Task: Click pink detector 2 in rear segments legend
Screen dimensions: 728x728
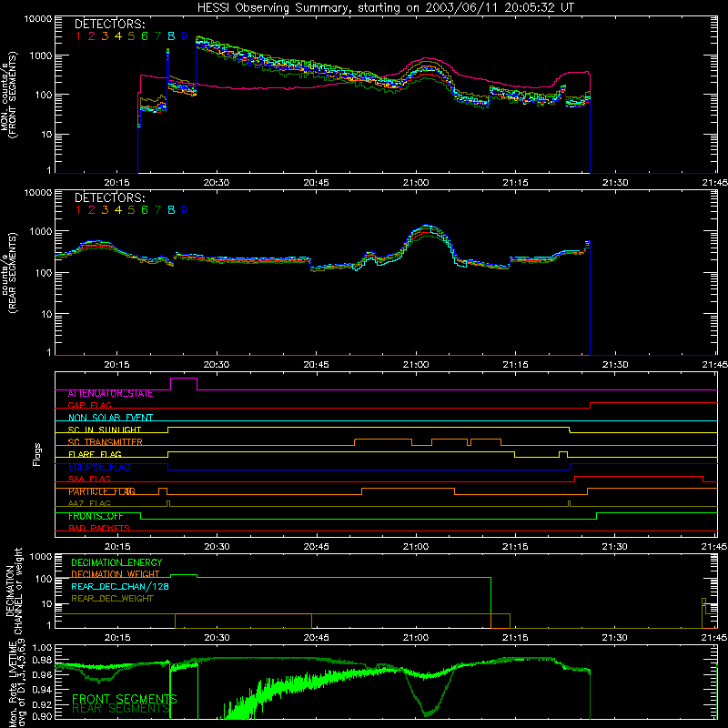Action: [92, 210]
